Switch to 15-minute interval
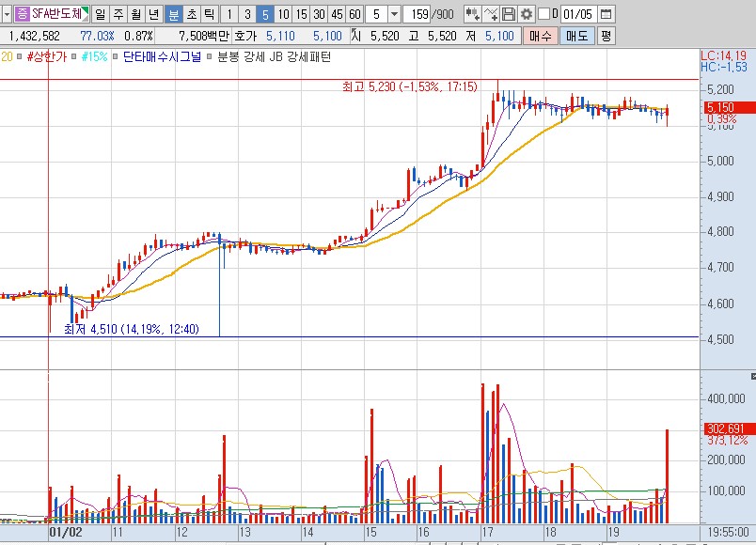Screen dimensions: 756x545 tap(301, 14)
